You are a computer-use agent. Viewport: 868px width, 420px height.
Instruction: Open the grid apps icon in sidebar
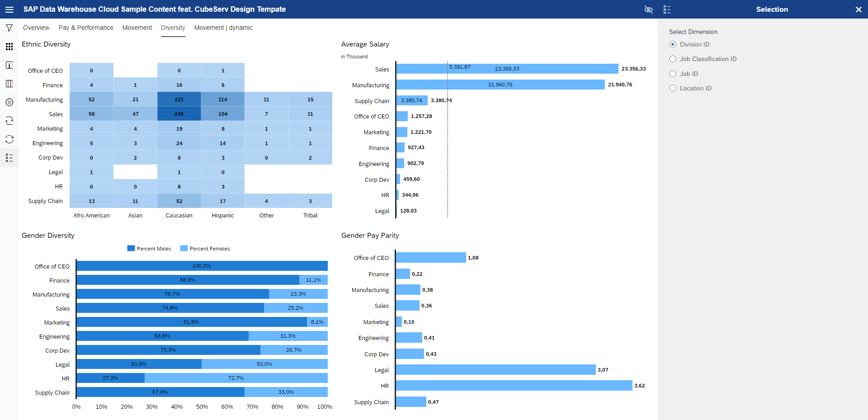tap(9, 47)
